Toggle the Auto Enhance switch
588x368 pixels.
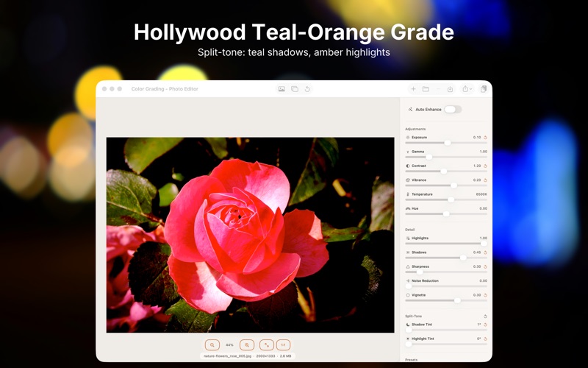[453, 109]
